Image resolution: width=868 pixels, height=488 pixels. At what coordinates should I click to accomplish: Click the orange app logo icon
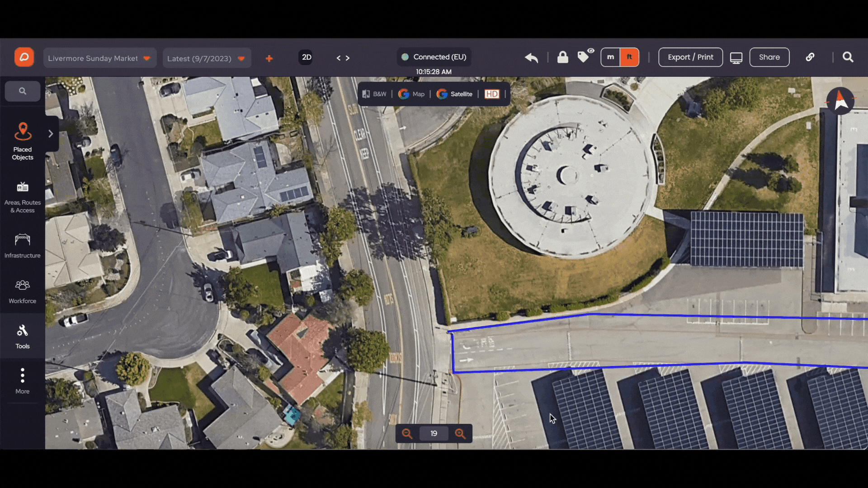[x=24, y=57]
